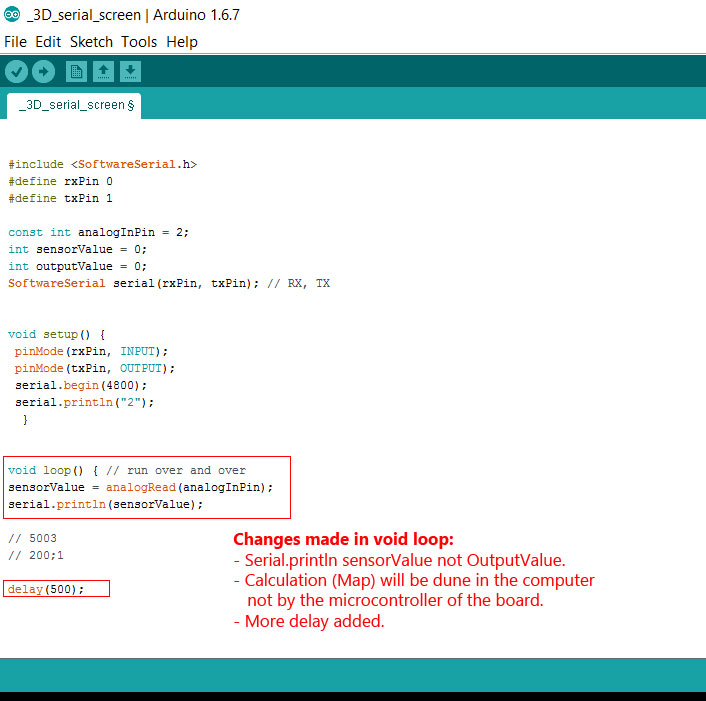Image resolution: width=706 pixels, height=701 pixels.
Task: Click the 'int outputValue = 0;' line
Action: pyautogui.click(x=77, y=267)
